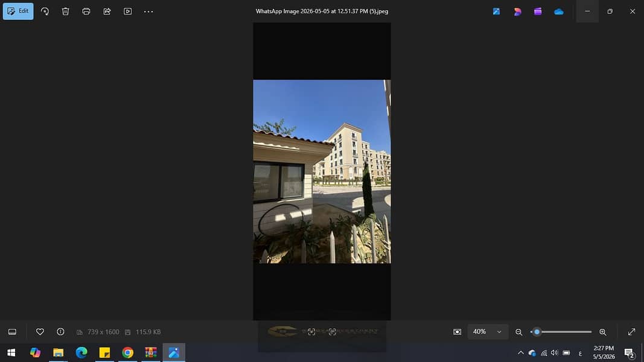Open the volume speaker tray icon
Viewport: 644px width, 362px height.
[555, 352]
